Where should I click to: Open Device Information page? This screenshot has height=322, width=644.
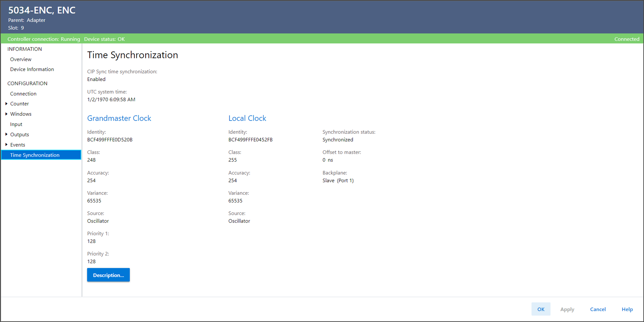point(32,69)
